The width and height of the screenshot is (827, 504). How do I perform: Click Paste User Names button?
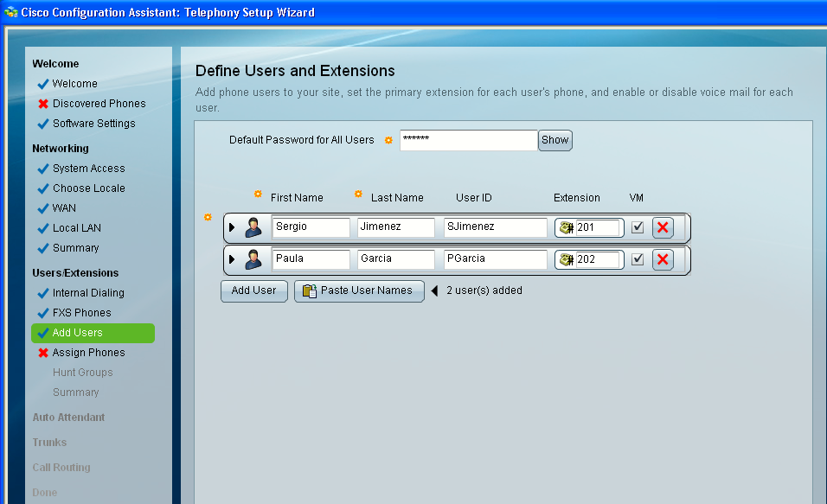pos(359,291)
